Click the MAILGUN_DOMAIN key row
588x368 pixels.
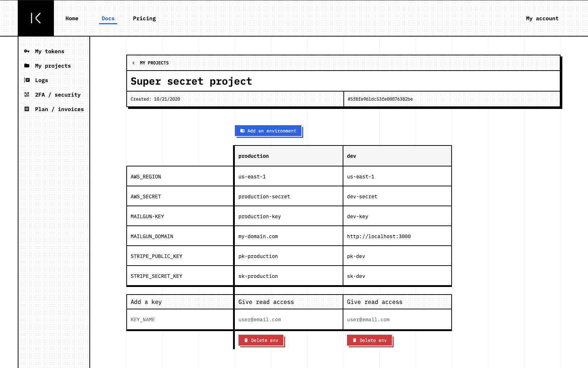click(180, 236)
